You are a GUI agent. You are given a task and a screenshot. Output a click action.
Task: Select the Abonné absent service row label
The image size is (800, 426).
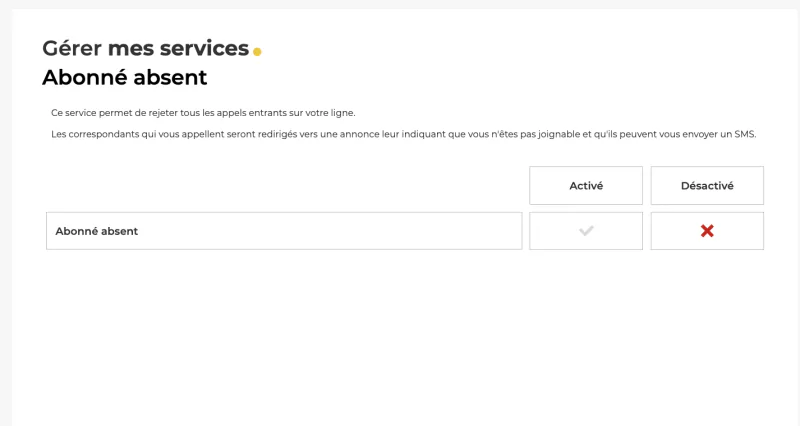(x=97, y=231)
